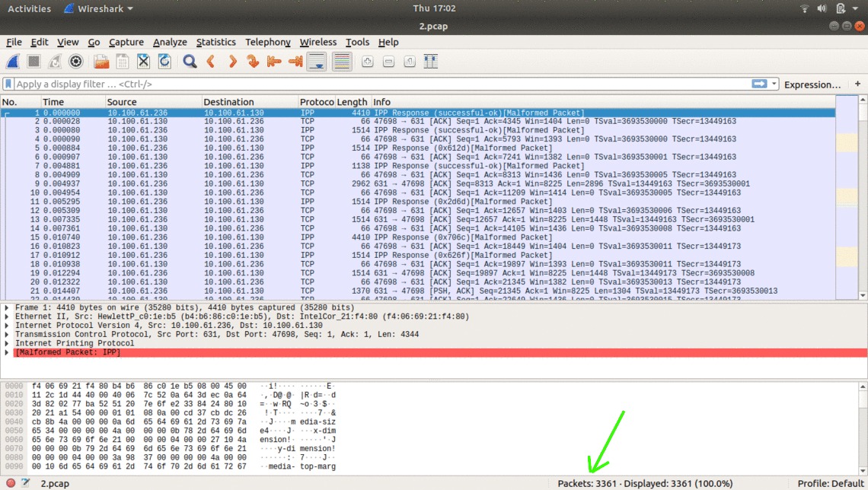Restart the current capture

point(55,62)
